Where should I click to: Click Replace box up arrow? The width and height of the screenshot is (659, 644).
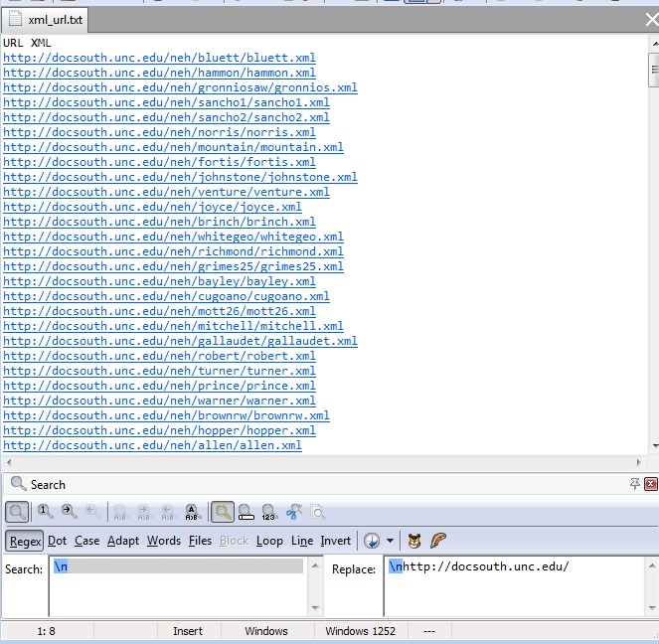coord(652,565)
